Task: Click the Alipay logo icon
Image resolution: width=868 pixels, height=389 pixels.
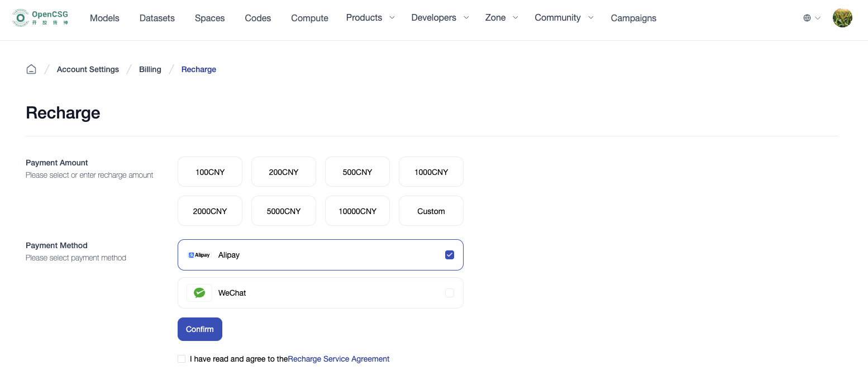Action: [199, 255]
